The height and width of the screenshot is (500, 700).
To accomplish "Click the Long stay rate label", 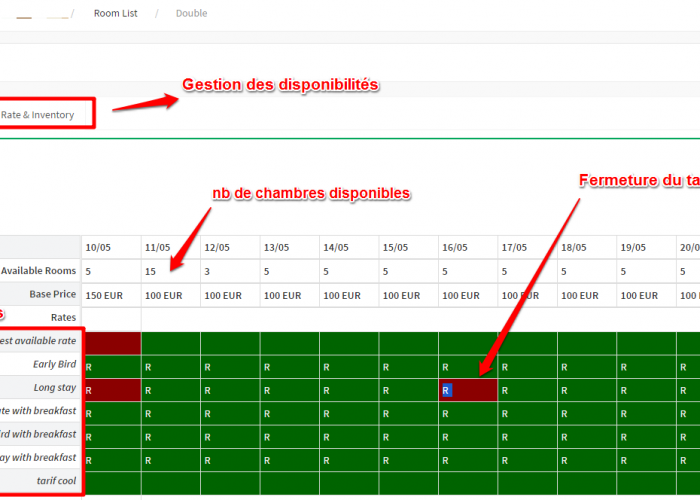I will pos(55,388).
